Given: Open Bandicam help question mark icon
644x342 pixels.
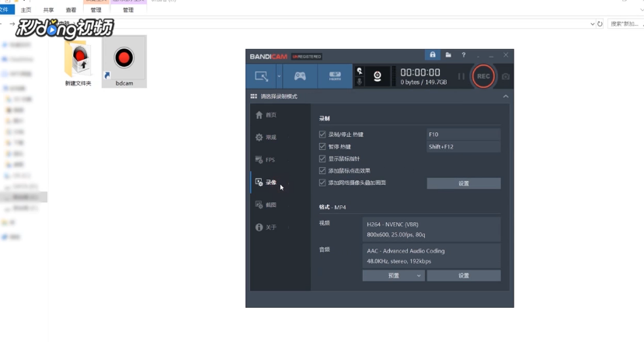Looking at the screenshot, I should pyautogui.click(x=463, y=54).
